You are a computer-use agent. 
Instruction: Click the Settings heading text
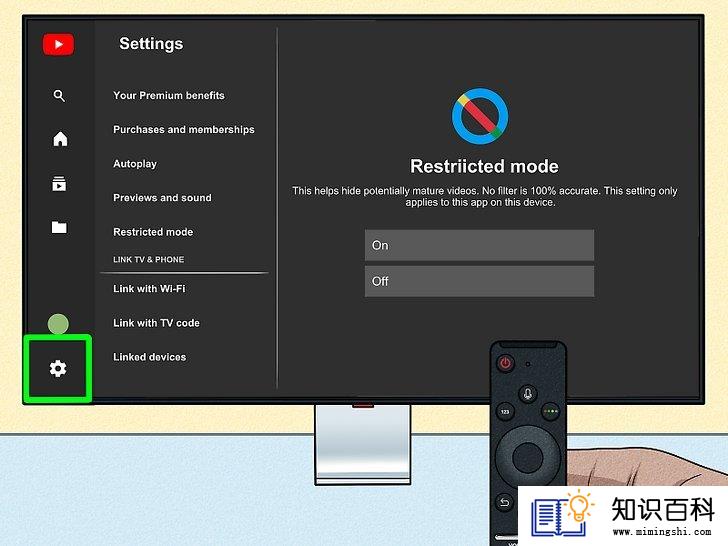pos(151,44)
